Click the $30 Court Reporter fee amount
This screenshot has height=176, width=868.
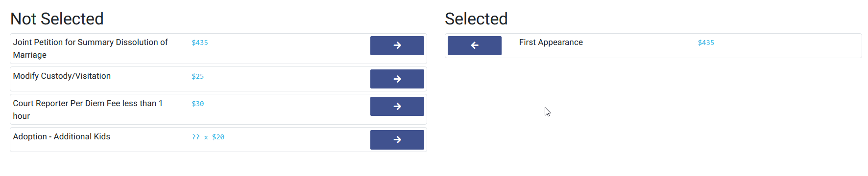(197, 104)
